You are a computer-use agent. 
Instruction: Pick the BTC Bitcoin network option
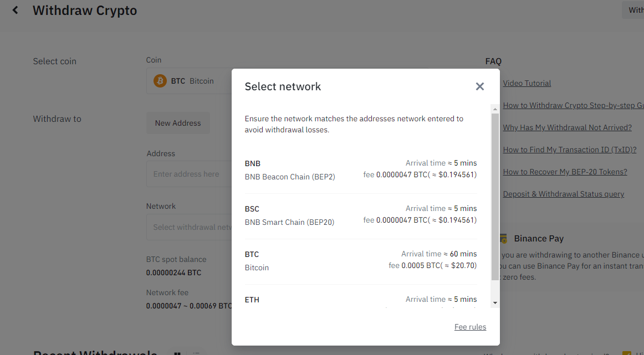point(360,261)
